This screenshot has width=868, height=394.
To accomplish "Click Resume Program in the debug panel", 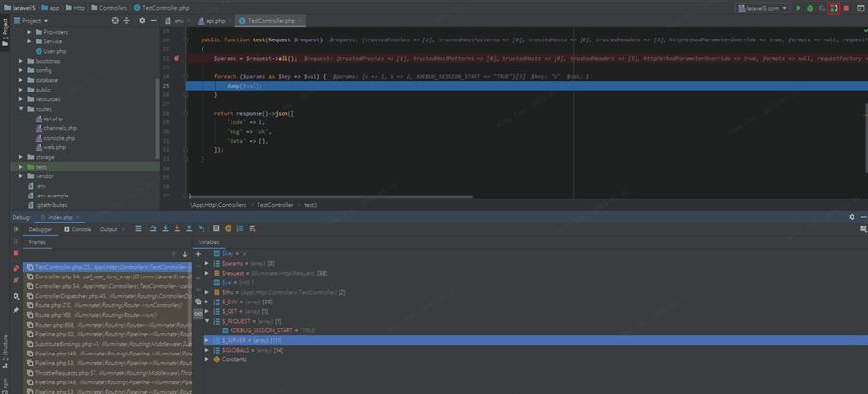I will (x=15, y=229).
